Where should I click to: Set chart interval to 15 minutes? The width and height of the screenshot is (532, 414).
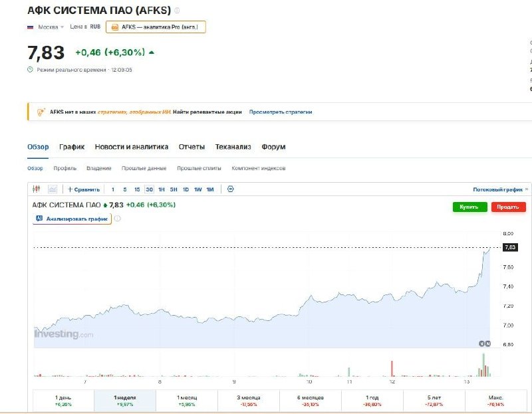[137, 189]
